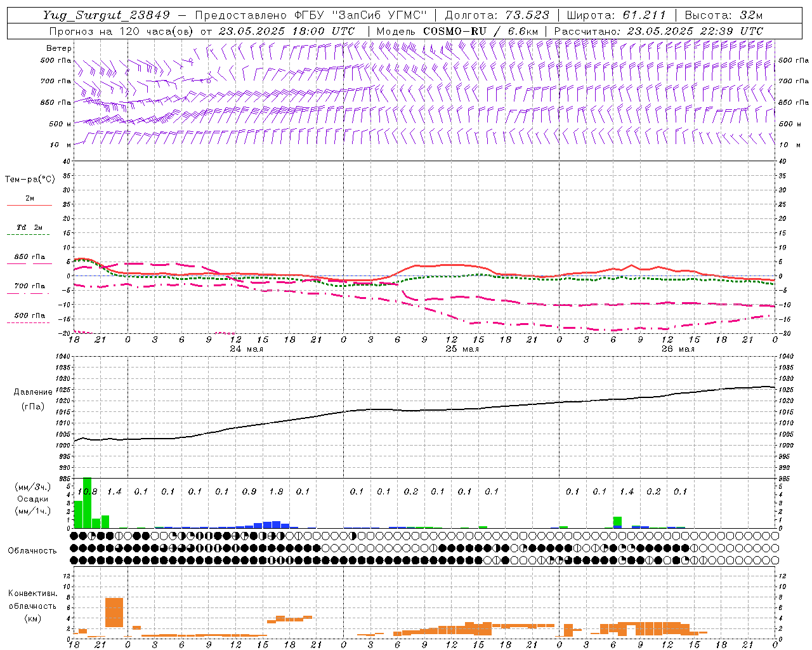Click the model label COSMO-RU / 6.6км
The image size is (812, 650).
[x=481, y=31]
